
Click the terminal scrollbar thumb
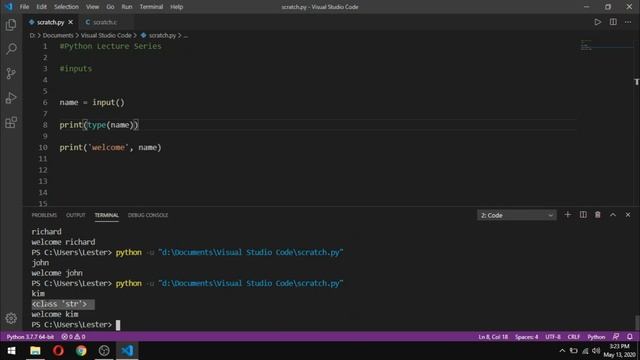coord(637,322)
